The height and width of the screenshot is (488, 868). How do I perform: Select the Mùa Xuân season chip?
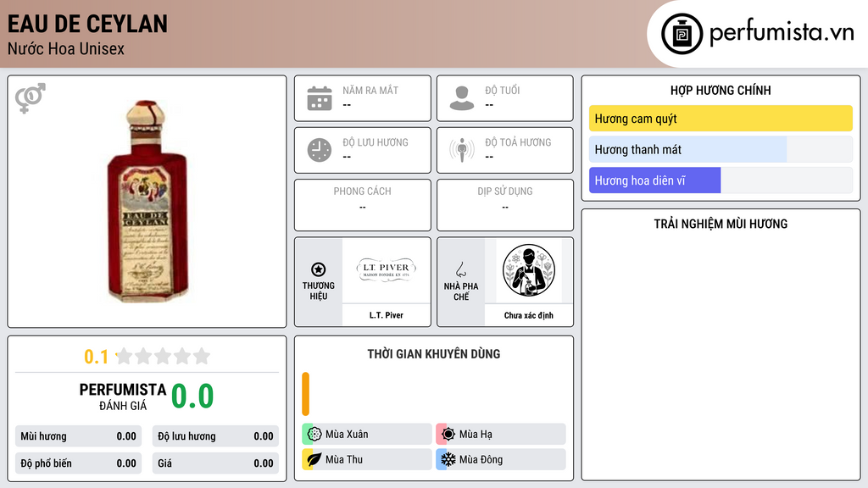click(x=367, y=435)
